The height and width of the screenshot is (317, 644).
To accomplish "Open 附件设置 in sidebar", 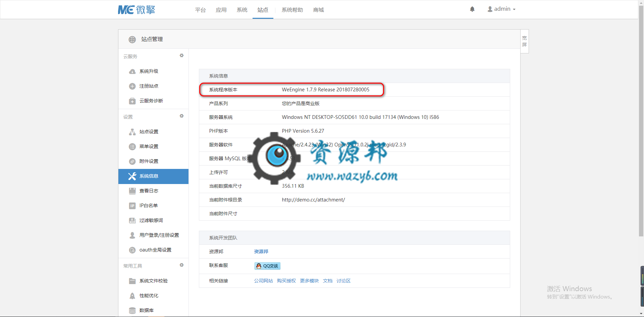I will pyautogui.click(x=149, y=161).
